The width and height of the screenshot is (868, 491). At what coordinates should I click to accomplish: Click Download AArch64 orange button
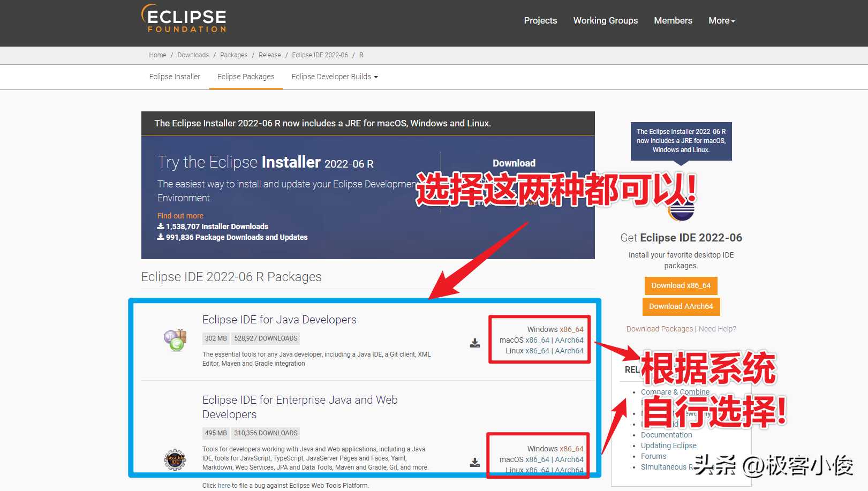coord(681,306)
